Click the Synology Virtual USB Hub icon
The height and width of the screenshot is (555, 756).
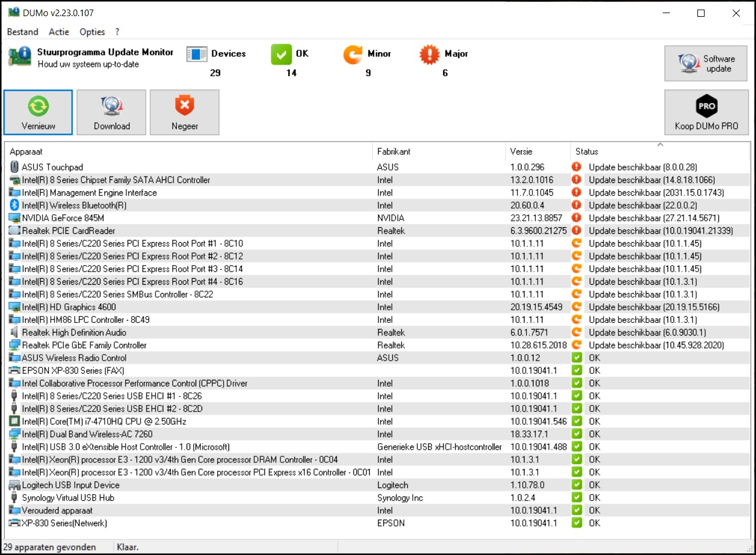click(x=15, y=498)
